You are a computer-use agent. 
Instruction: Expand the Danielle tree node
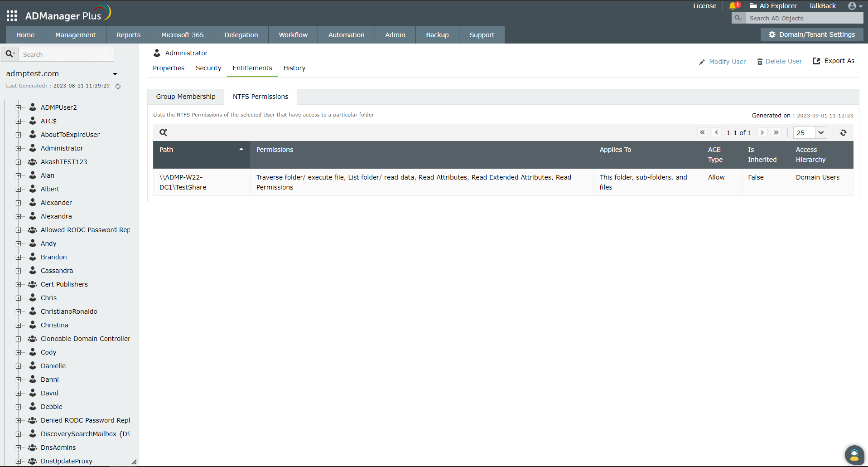pyautogui.click(x=18, y=366)
